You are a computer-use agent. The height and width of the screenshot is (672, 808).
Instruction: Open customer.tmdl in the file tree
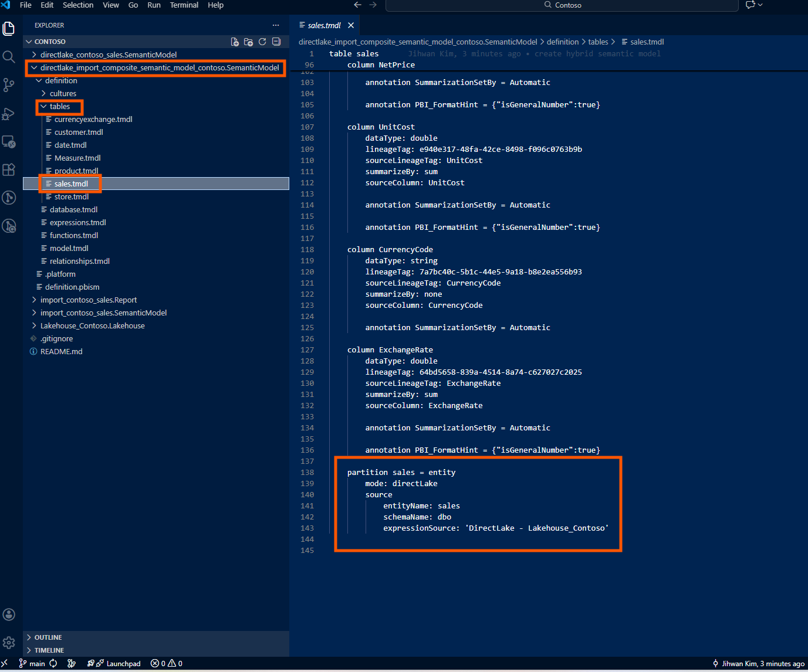coord(156,132)
